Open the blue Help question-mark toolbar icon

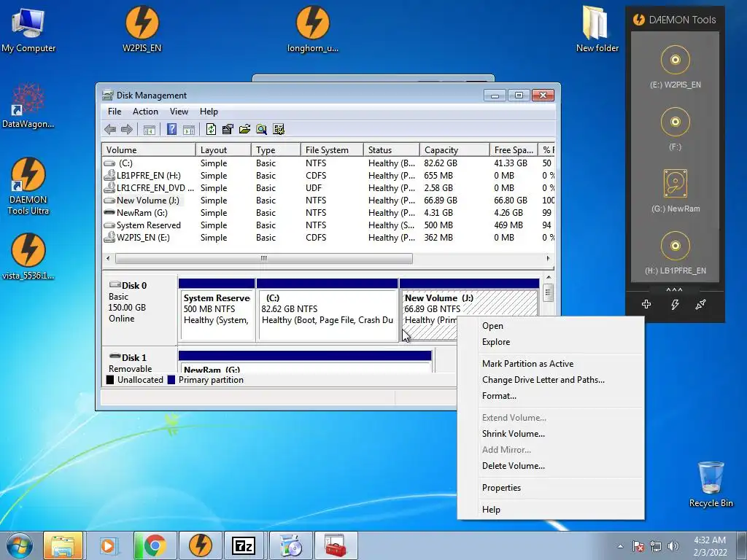tap(172, 129)
